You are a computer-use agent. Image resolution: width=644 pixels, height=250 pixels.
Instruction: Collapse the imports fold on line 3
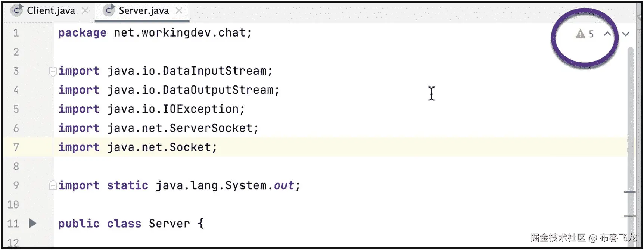[x=53, y=71]
